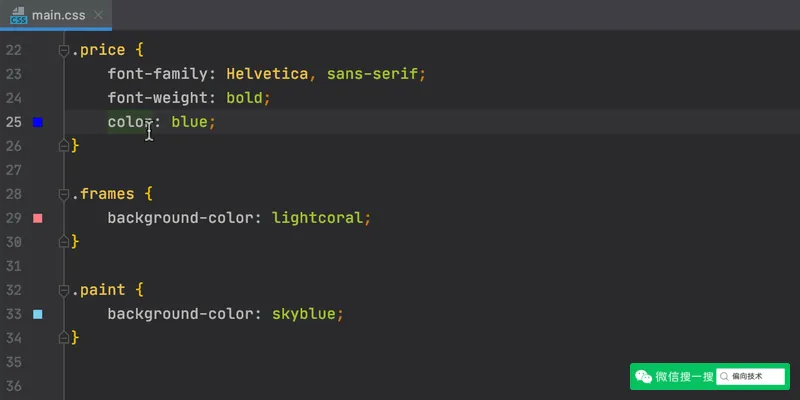Click the 微信搜一搜 banner text
The image size is (800, 400).
pyautogui.click(x=685, y=377)
